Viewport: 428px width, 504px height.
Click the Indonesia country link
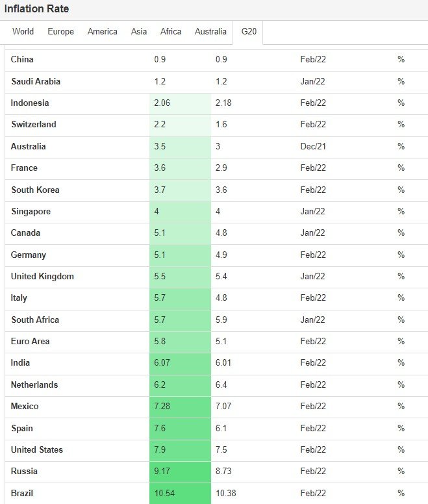[30, 103]
